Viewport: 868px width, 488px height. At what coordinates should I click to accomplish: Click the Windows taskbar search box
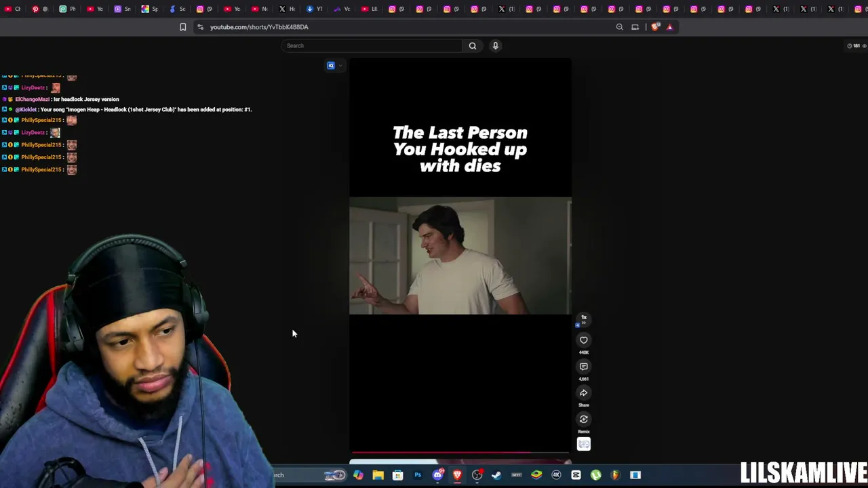tap(309, 475)
